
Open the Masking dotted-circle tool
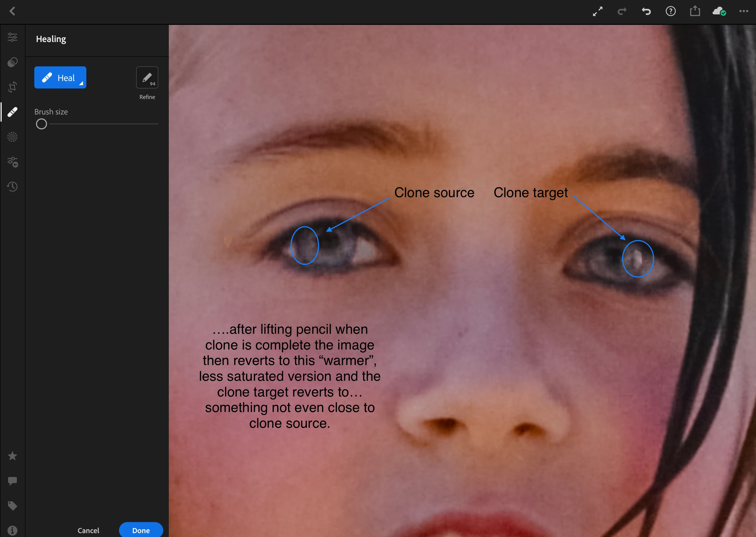pyautogui.click(x=12, y=137)
